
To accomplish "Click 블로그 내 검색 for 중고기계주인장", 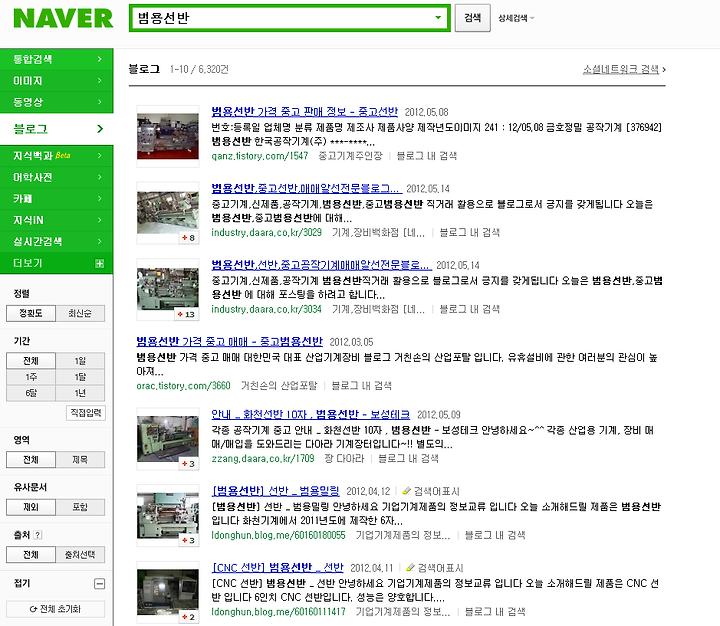I will [427, 156].
